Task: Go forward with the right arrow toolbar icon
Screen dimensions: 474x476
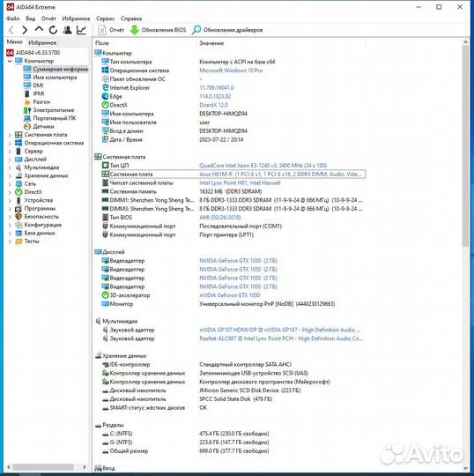Action: point(25,30)
